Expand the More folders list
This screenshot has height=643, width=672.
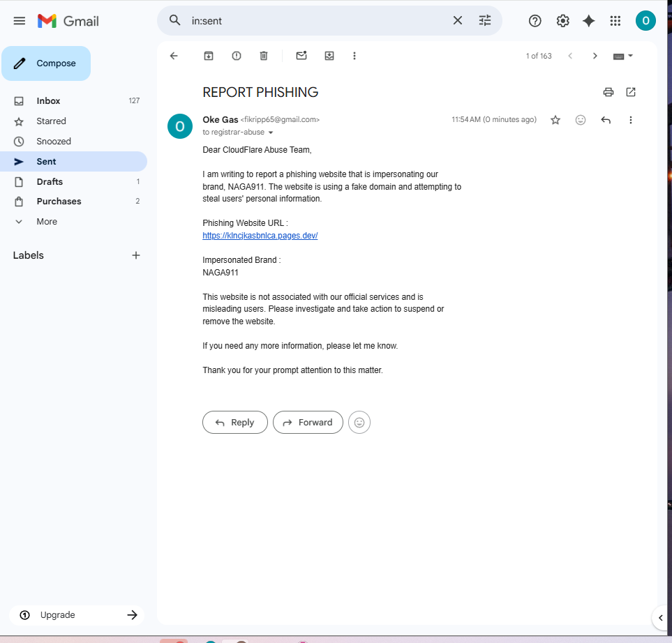(74, 222)
